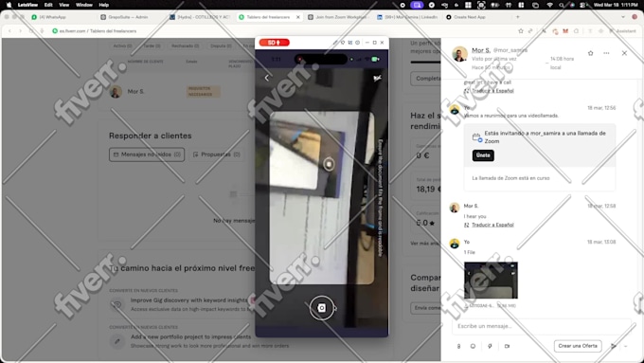This screenshot has width=644, height=363.
Task: Open the View menu
Action: pos(64,5)
